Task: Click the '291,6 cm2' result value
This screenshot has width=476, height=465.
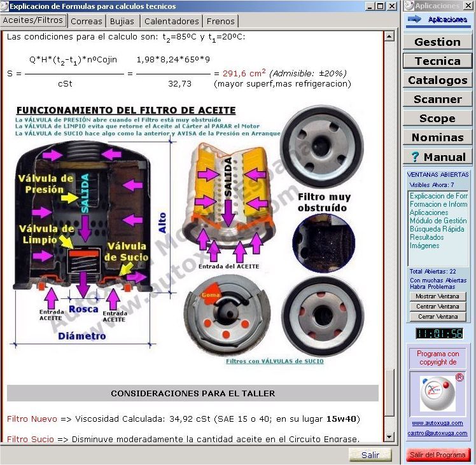Action: pyautogui.click(x=244, y=73)
